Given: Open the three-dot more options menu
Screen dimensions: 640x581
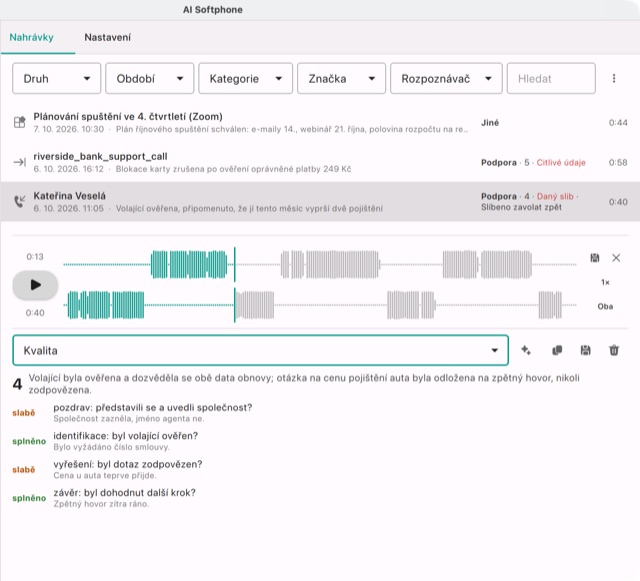Looking at the screenshot, I should 614,78.
